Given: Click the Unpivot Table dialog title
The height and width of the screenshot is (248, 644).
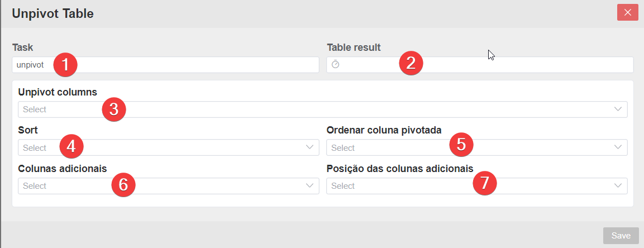Looking at the screenshot, I should point(53,13).
